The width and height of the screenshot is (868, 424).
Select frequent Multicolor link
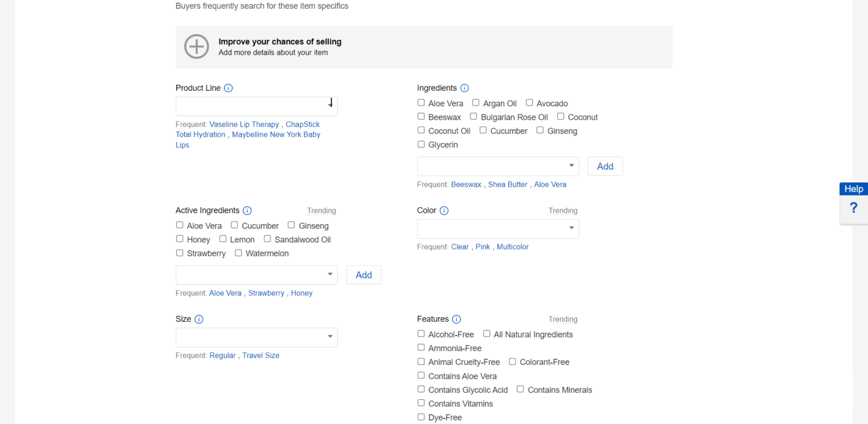pos(513,247)
